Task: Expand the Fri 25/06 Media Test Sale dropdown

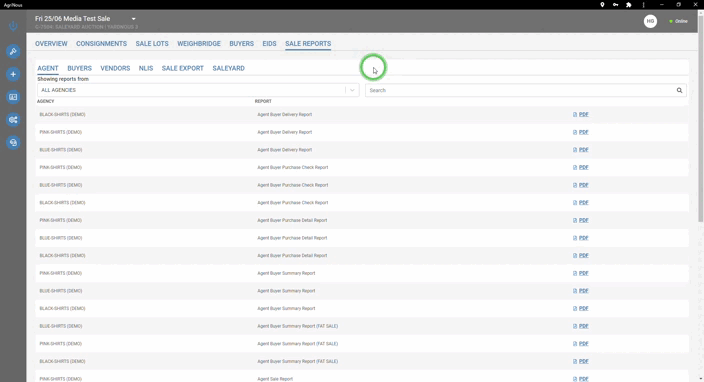Action: (133, 19)
